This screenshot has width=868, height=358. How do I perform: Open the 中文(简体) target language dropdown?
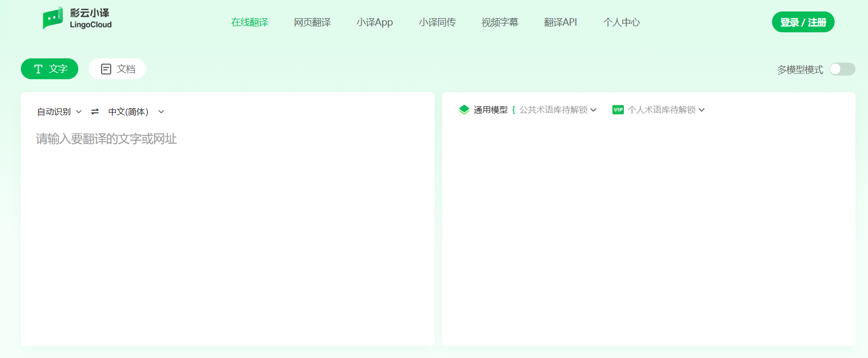(136, 112)
